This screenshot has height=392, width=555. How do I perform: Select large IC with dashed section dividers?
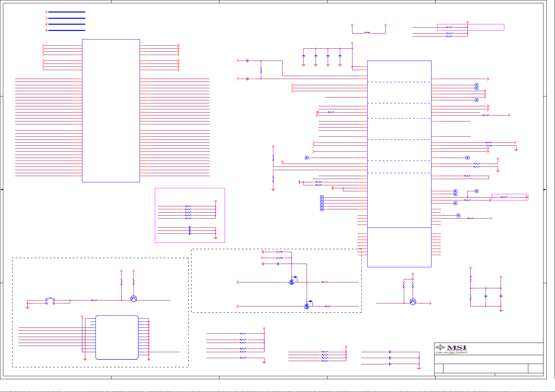[399, 164]
